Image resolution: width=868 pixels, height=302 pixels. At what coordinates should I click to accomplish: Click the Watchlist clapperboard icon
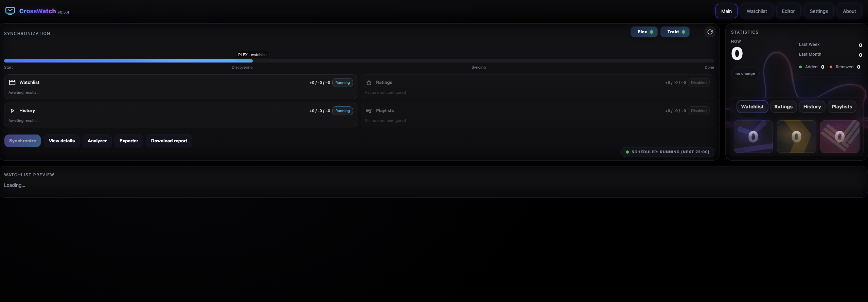[12, 83]
